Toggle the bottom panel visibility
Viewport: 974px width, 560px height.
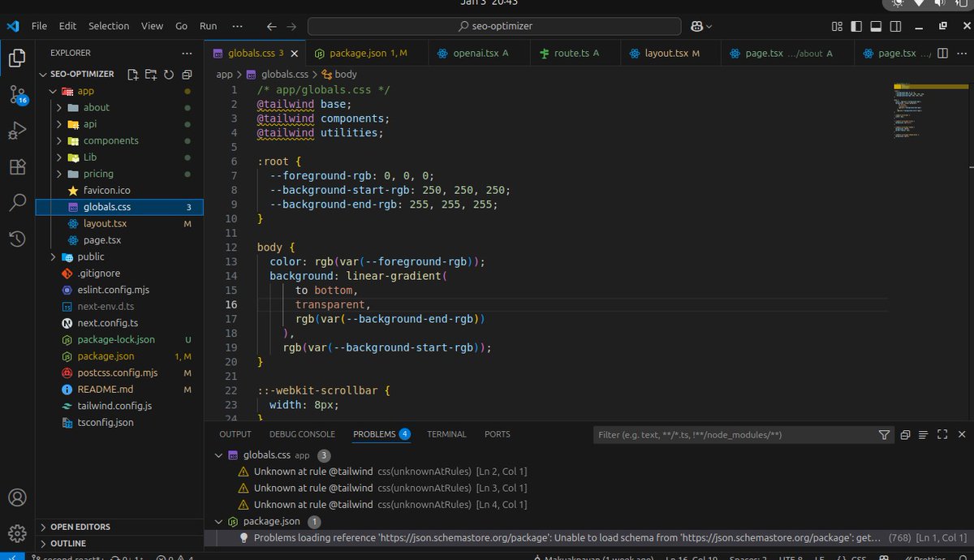(876, 26)
